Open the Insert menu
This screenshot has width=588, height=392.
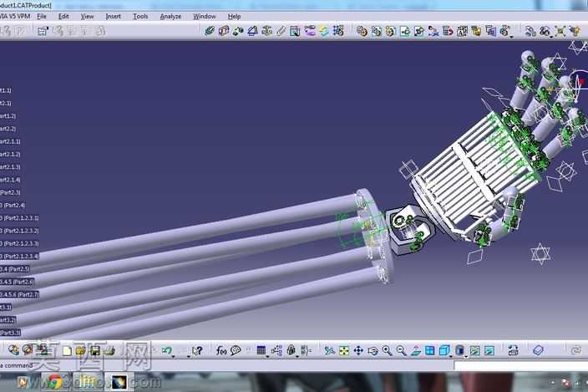114,17
